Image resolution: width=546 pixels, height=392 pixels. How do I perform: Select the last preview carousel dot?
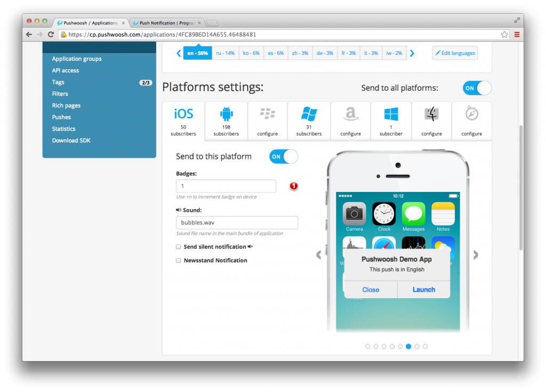pyautogui.click(x=425, y=346)
